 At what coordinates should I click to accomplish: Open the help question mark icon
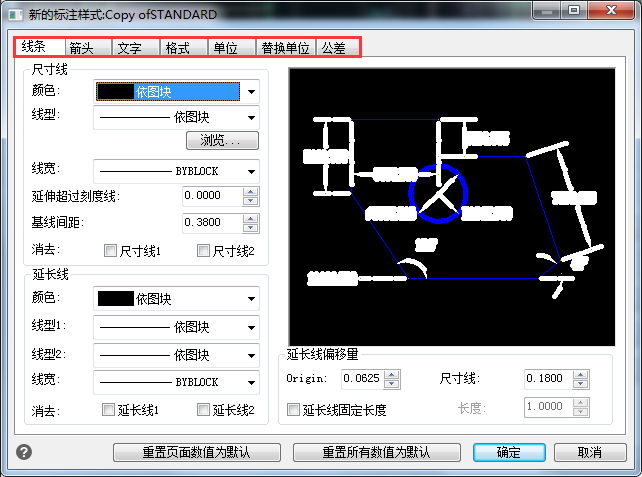24,452
